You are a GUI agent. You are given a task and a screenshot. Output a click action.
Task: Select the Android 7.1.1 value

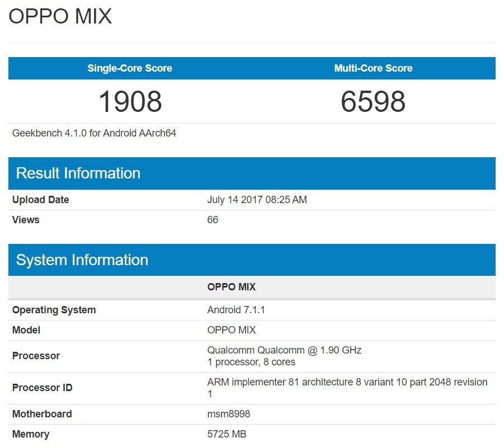click(x=236, y=310)
